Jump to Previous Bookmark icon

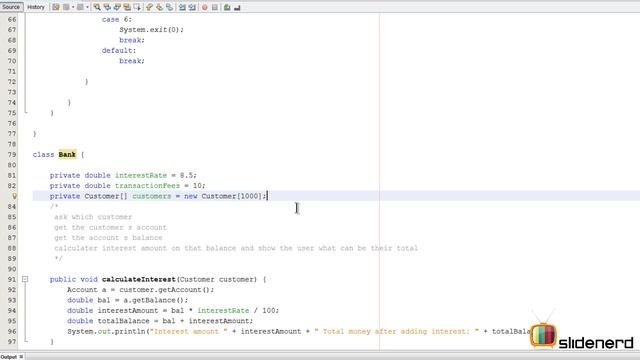149,7
